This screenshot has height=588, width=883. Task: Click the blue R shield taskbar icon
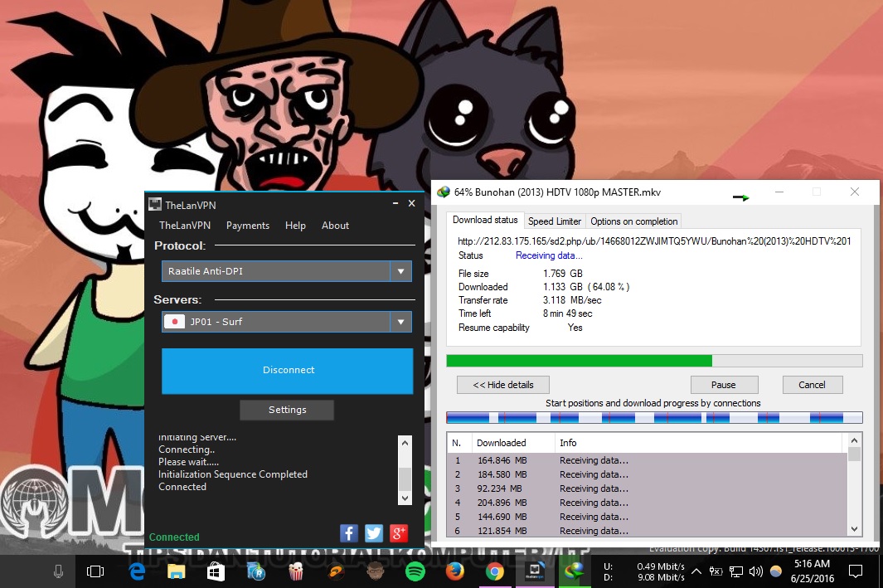click(256, 571)
